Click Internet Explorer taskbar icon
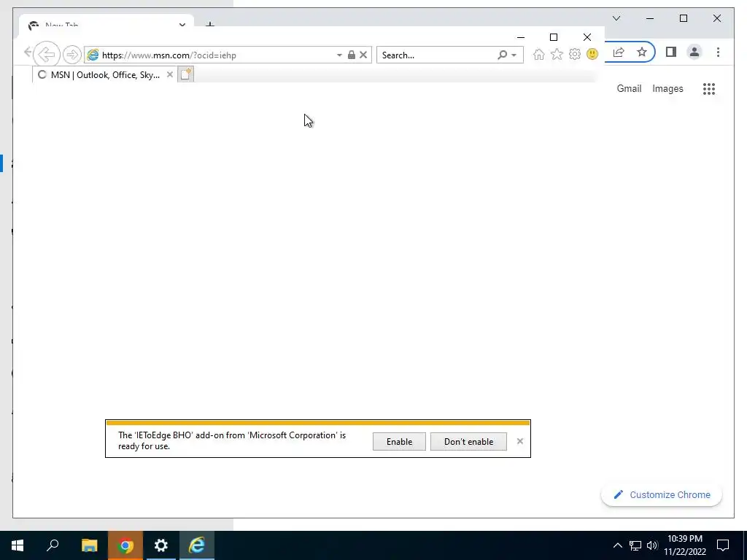 point(197,545)
